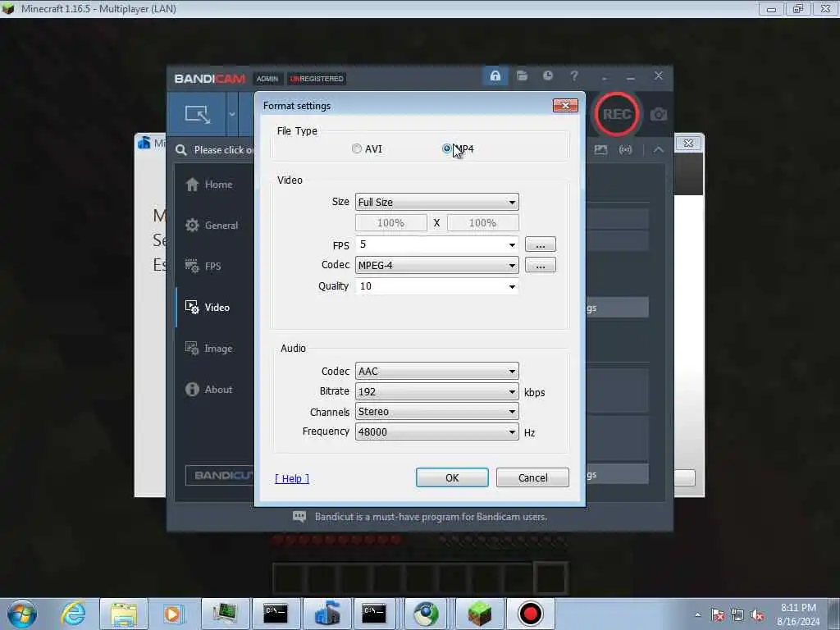This screenshot has width=840, height=630.
Task: Click the clock scheduler icon in Bandicam
Action: pos(547,76)
